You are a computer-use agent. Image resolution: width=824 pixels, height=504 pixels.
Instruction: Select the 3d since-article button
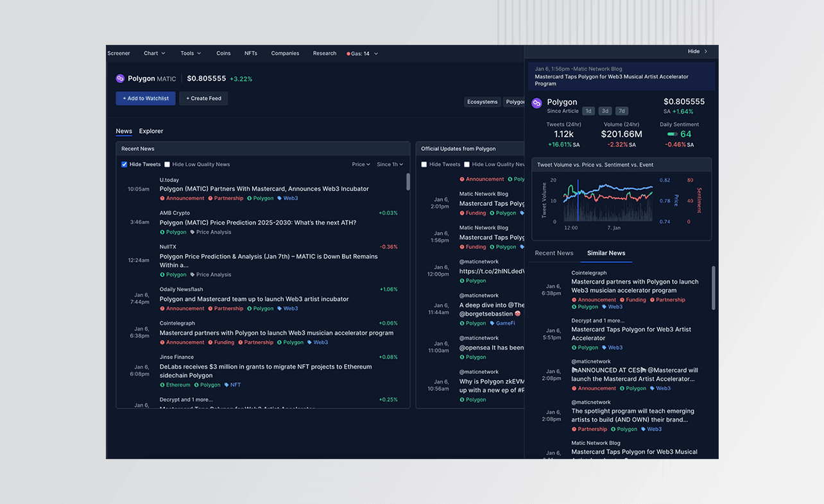coord(605,111)
